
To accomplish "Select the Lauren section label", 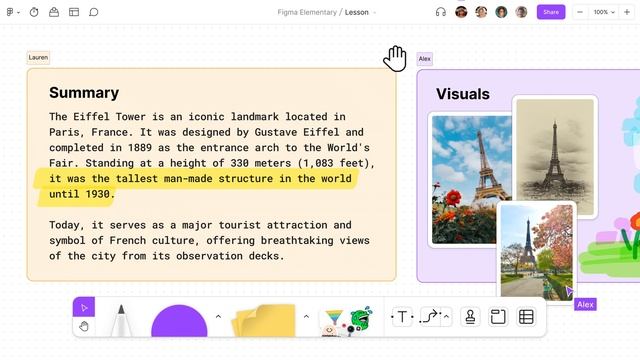I will click(38, 58).
